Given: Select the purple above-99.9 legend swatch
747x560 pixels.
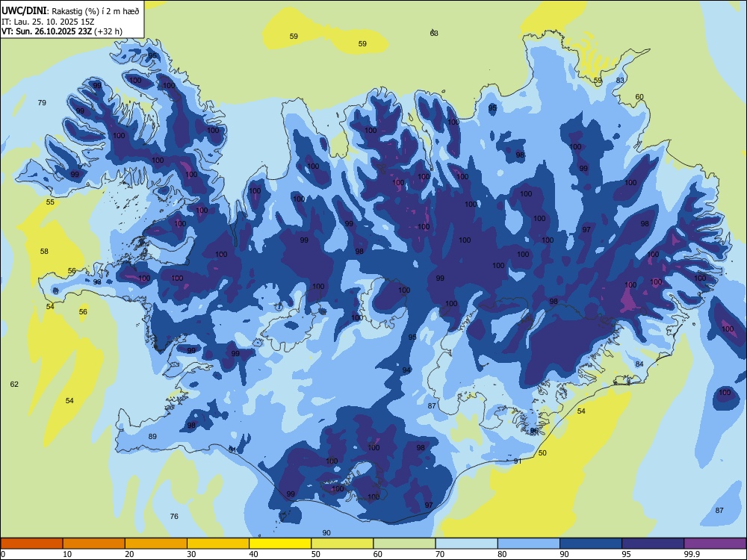Looking at the screenshot, I should point(715,544).
